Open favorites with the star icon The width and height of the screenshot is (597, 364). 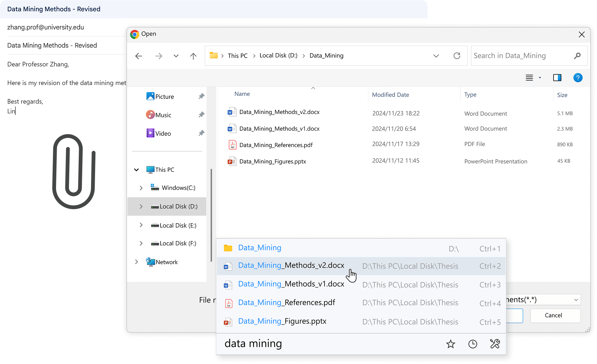tap(451, 344)
